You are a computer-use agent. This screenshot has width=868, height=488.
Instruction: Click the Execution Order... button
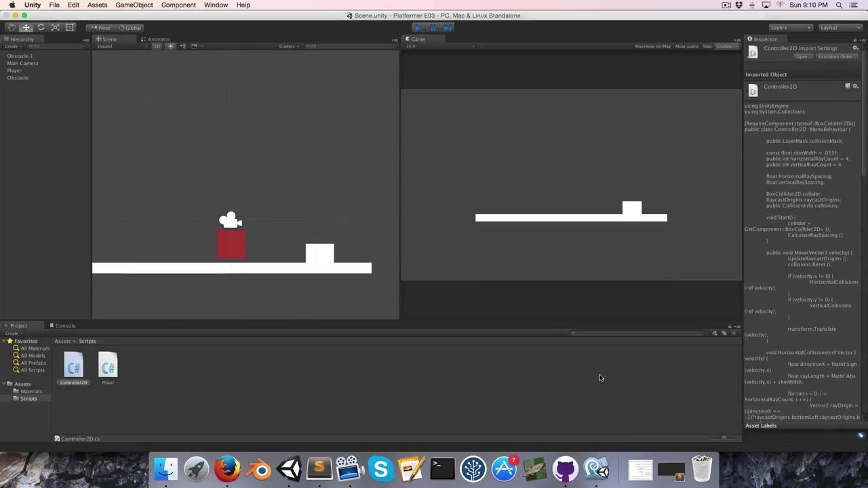(835, 57)
